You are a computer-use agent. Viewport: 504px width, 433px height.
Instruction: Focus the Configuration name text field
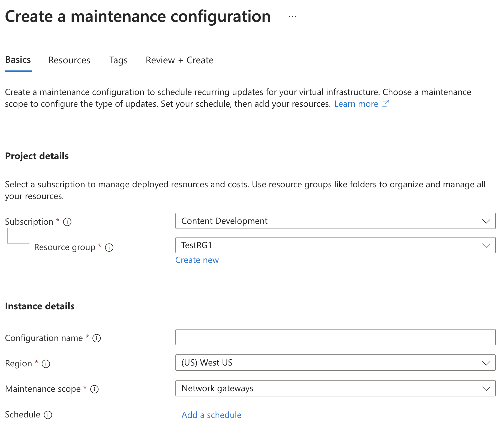pos(335,337)
